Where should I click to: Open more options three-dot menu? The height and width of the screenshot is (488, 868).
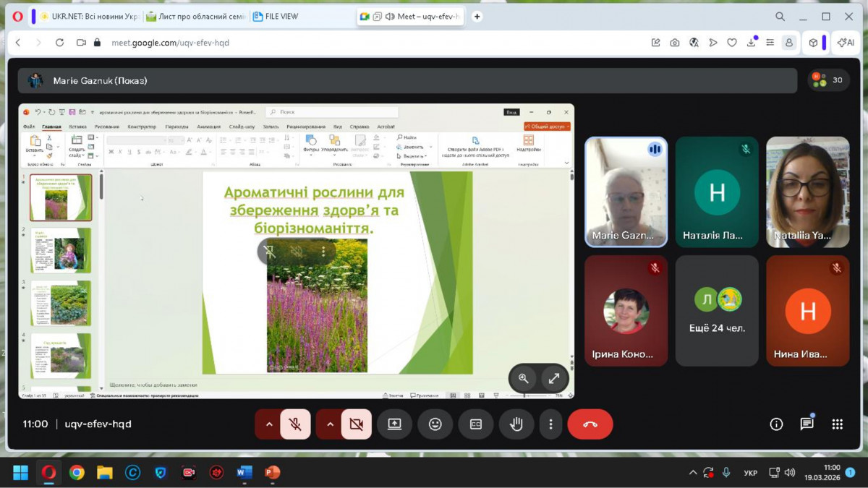click(550, 424)
